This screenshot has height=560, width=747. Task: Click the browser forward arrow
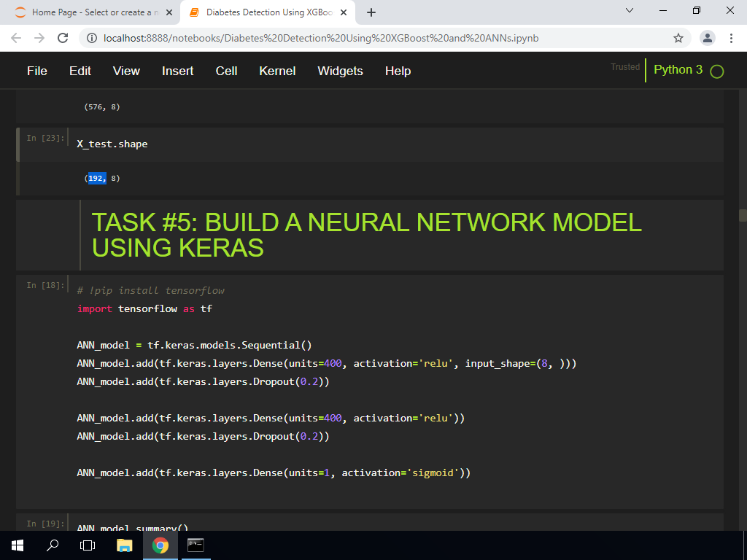(39, 38)
